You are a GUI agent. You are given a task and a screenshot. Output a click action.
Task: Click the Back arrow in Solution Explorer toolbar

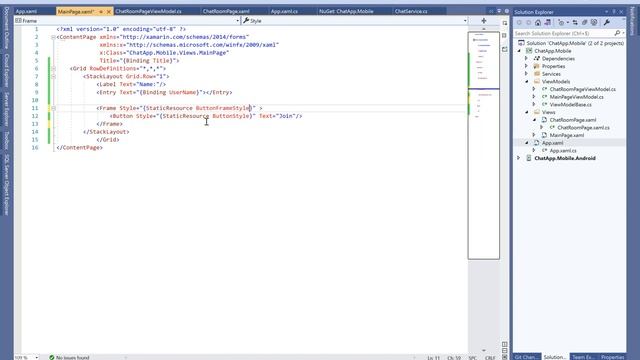coord(519,23)
